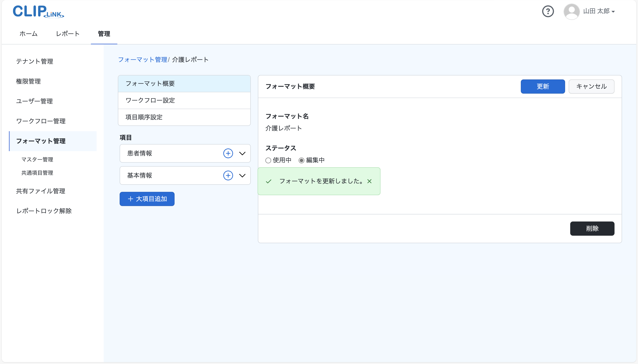Select the 使用中 status radio button
Viewport: 638px width, 364px height.
click(x=268, y=160)
